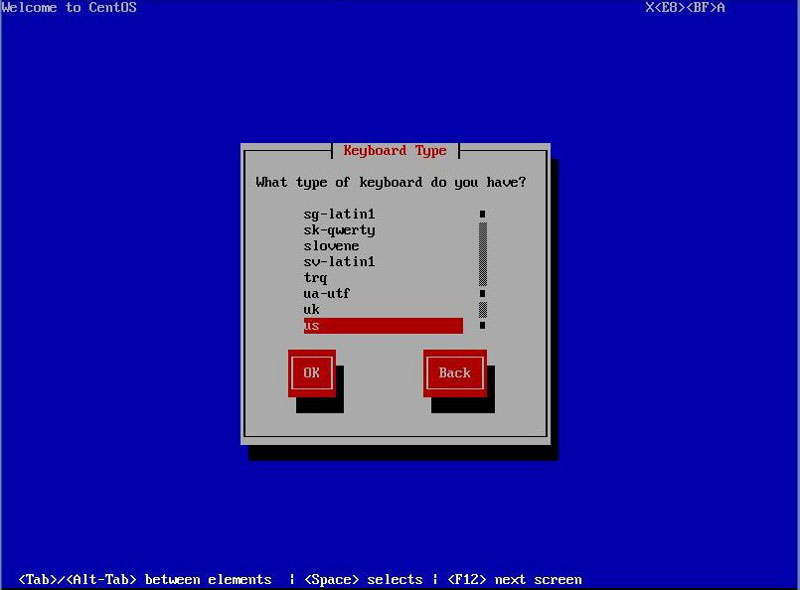The width and height of the screenshot is (800, 590).
Task: Click the Tab/Alt-Tab between elements hint
Action: click(145, 580)
